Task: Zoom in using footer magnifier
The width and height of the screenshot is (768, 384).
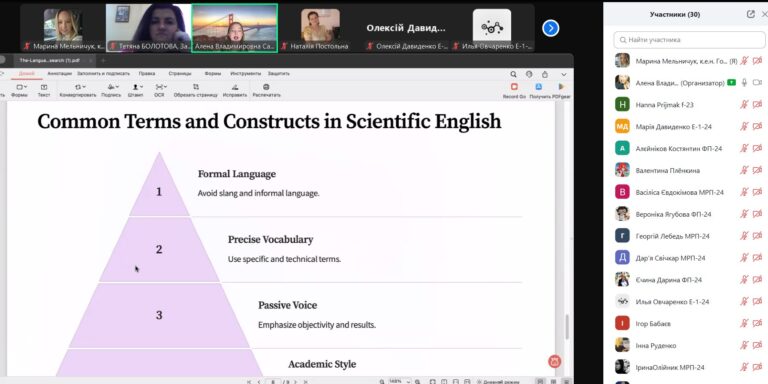Action: point(417,381)
